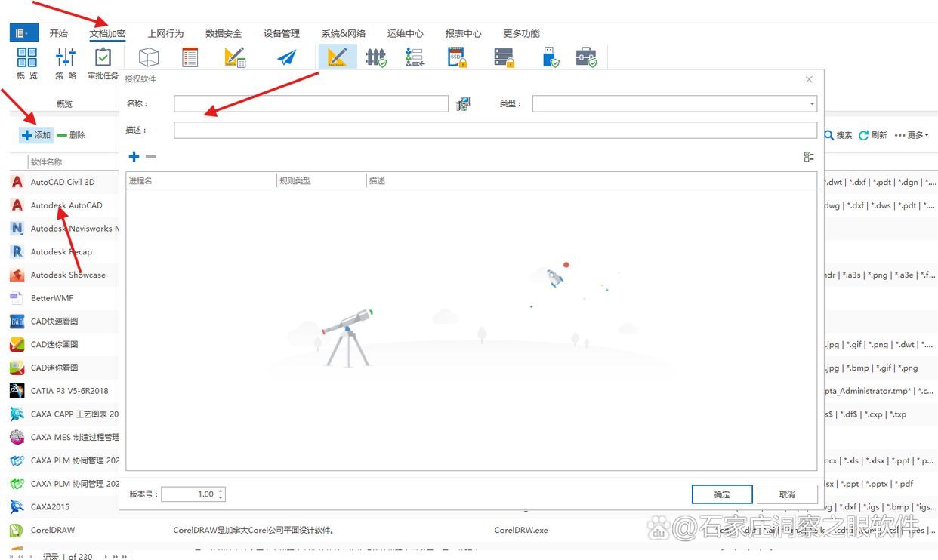938x560 pixels.
Task: Click the browse software icon beside 名称 field
Action: point(464,104)
